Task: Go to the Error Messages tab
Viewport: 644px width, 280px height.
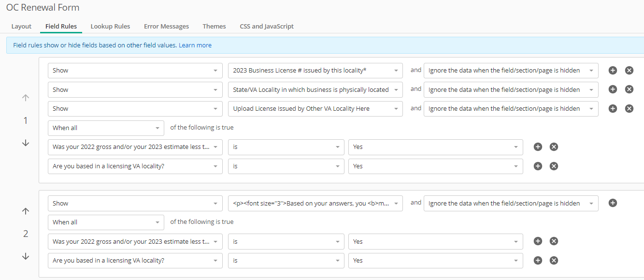Action: [x=166, y=26]
